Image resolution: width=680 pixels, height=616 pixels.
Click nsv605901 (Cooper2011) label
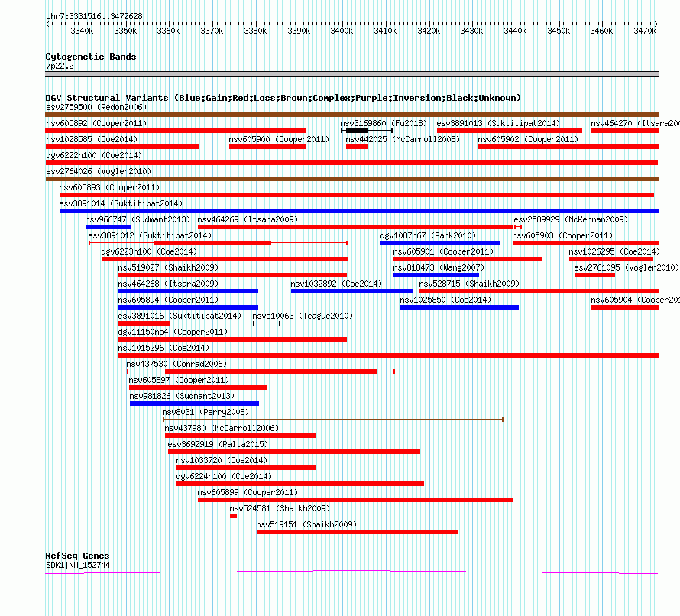(x=443, y=251)
